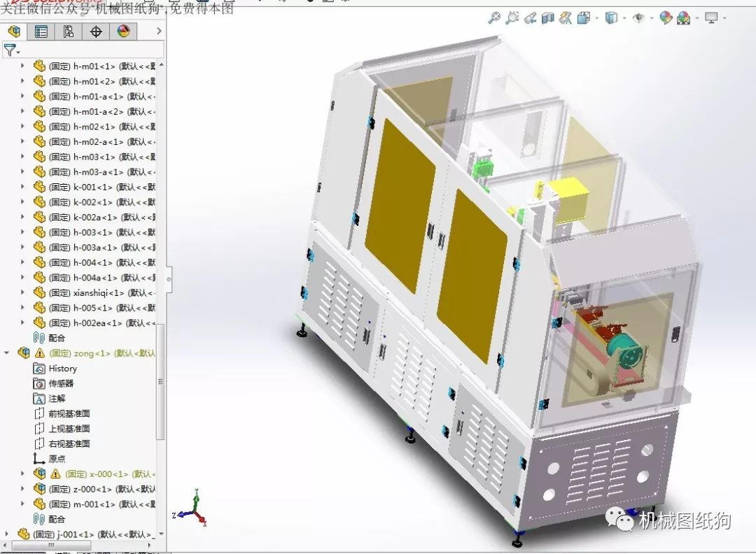Expand the h-m01<2> component
Image resolution: width=756 pixels, height=554 pixels.
click(22, 81)
